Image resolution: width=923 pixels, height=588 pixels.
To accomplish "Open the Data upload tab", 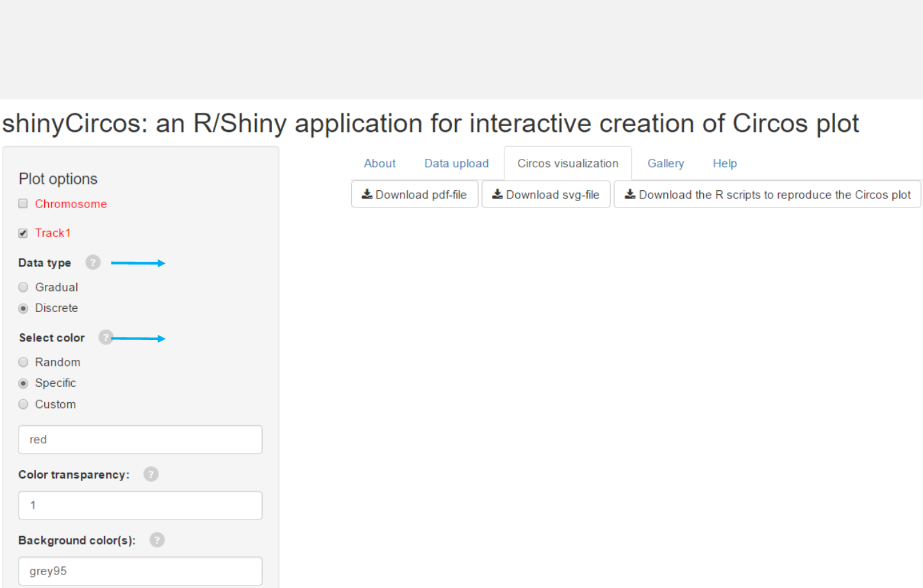I will [456, 163].
